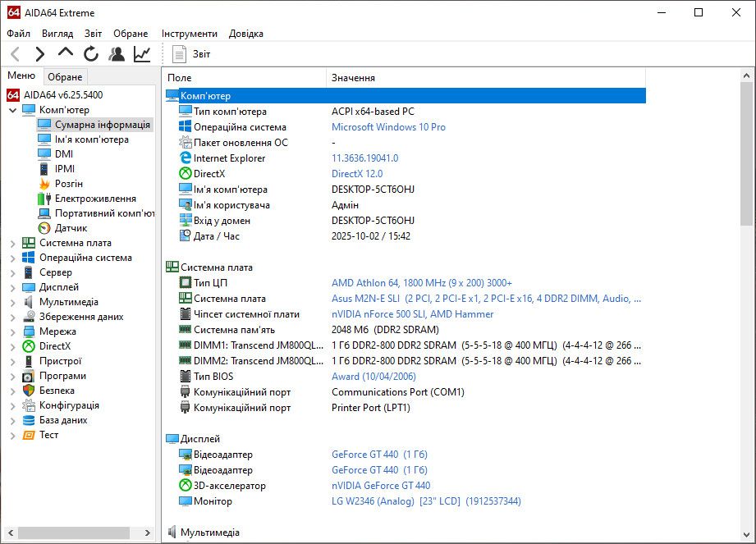Screen dimensions: 756x544
Task: Collapse the Комп'ютер tree node
Action: click(13, 110)
